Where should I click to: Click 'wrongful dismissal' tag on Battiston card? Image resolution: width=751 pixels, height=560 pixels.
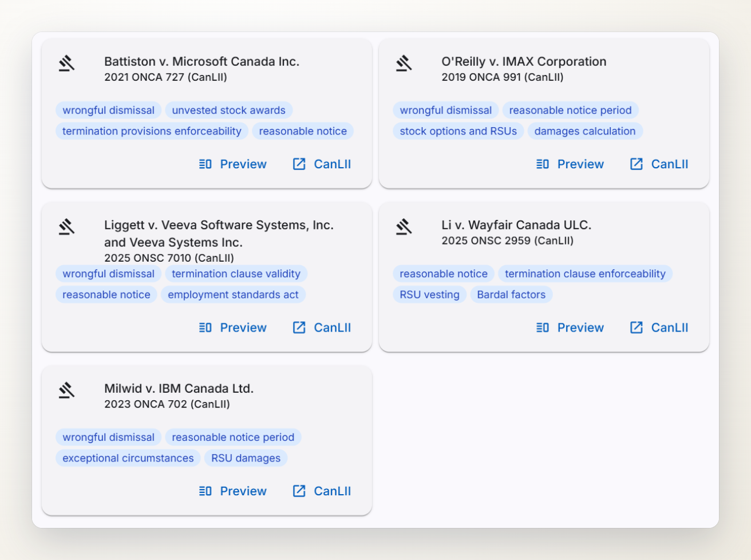click(x=108, y=110)
